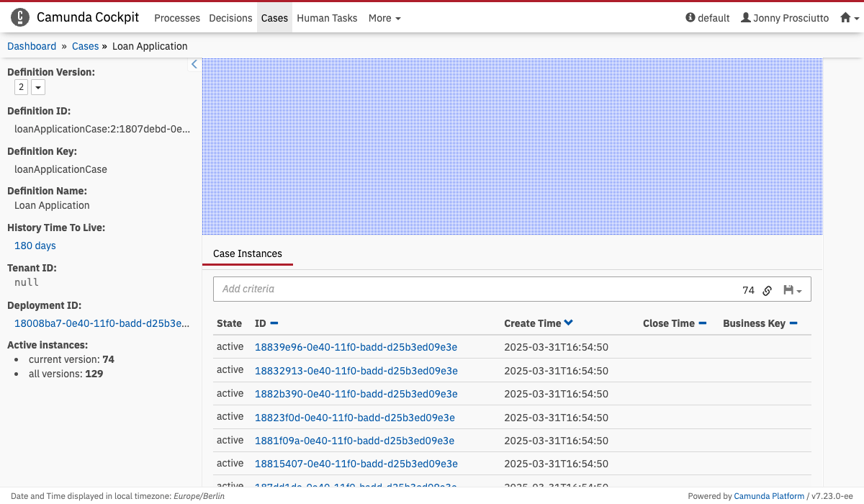Edit the 180 days history time link
Image resolution: width=864 pixels, height=504 pixels.
point(35,246)
